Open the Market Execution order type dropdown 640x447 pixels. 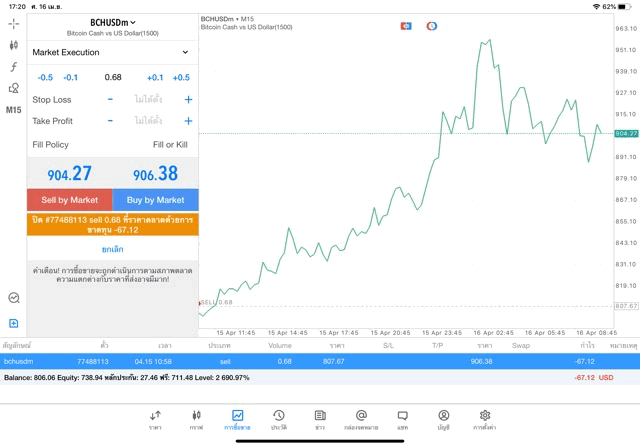[x=113, y=52]
